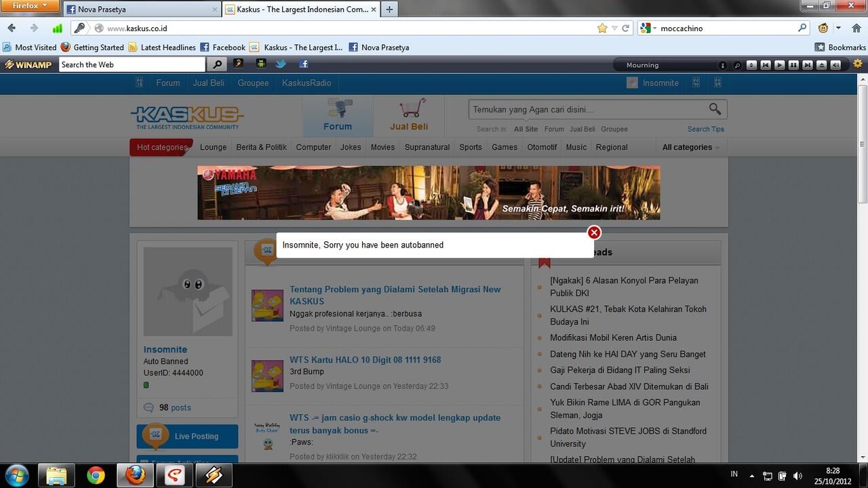Screen dimensions: 868x488
Task: Set search scope to Groupee
Action: pyautogui.click(x=614, y=129)
